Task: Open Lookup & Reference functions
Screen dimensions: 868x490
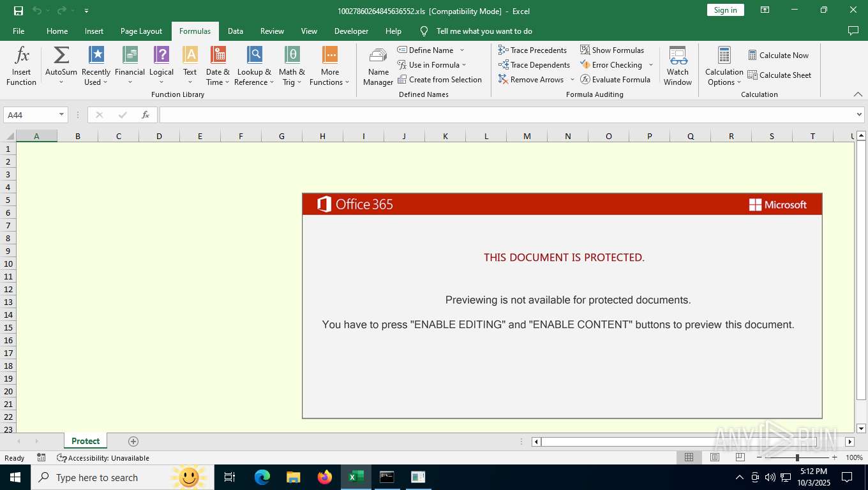Action: (254, 66)
